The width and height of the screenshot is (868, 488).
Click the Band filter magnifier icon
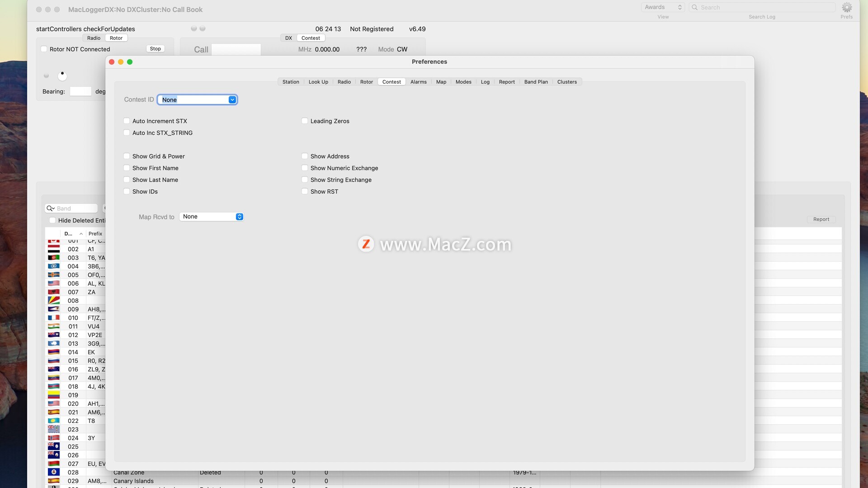(50, 208)
